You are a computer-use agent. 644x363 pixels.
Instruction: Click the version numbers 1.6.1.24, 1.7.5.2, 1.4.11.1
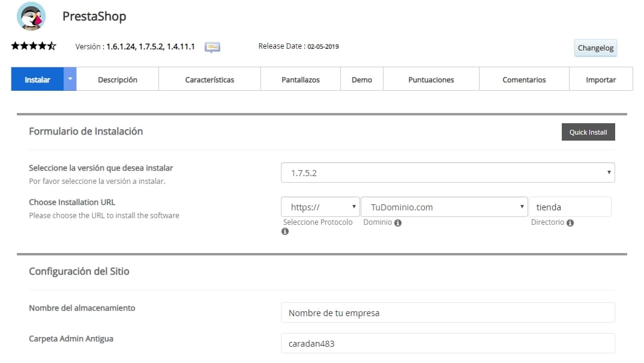click(150, 46)
